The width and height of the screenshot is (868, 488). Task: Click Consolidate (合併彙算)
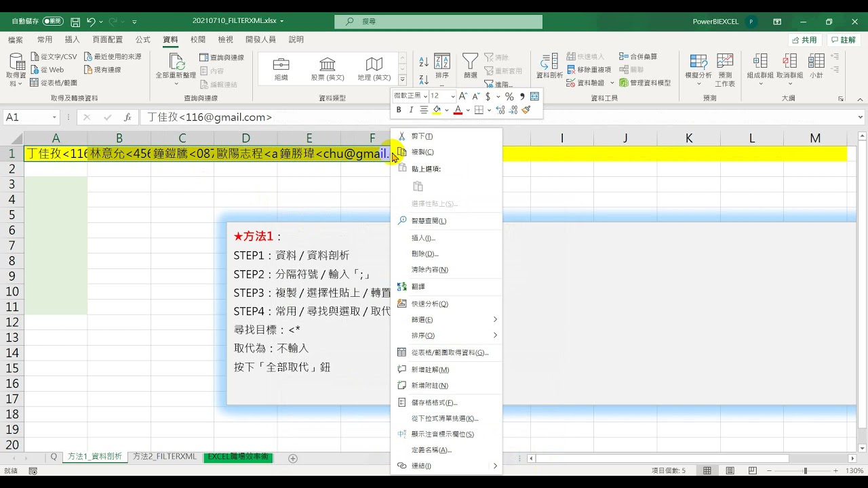pyautogui.click(x=637, y=57)
